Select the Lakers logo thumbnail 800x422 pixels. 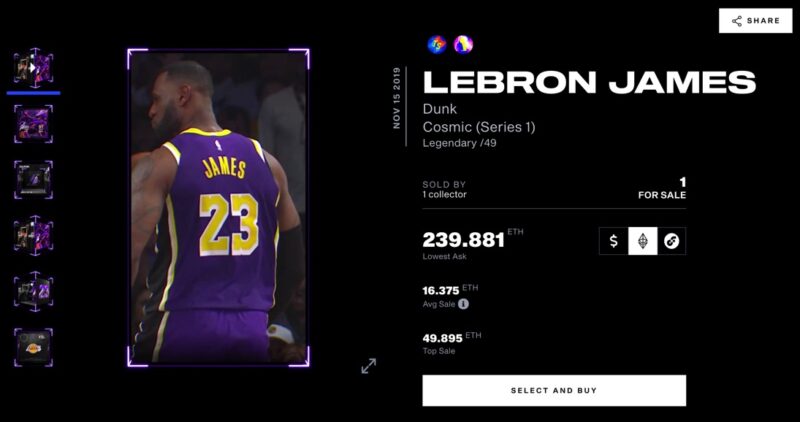tap(34, 347)
